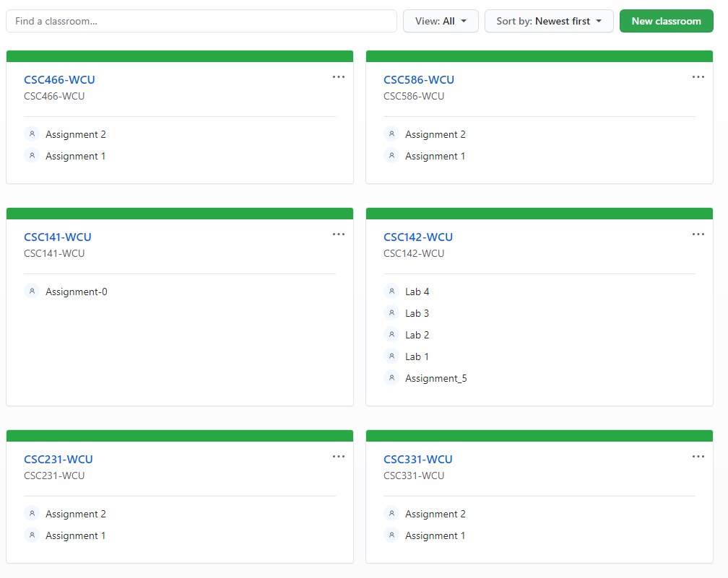Click gray CSC331-WCU subtitle text
Image resolution: width=728 pixels, height=578 pixels.
pos(414,476)
